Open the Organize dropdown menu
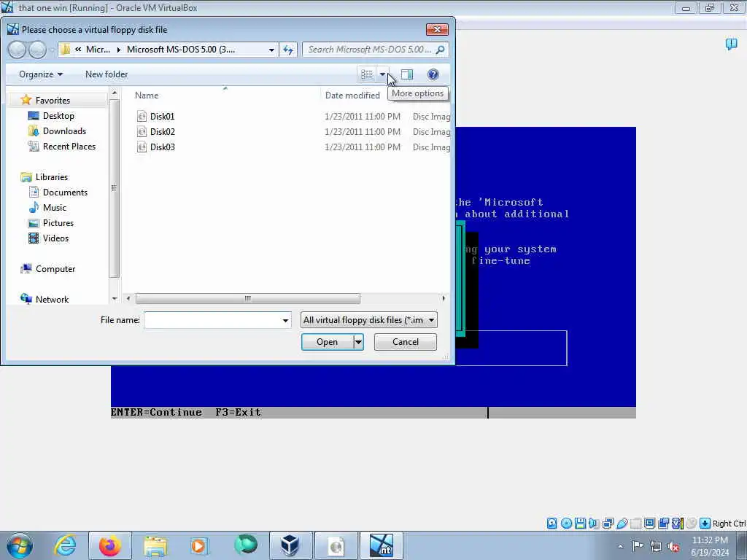The image size is (747, 560). point(41,74)
